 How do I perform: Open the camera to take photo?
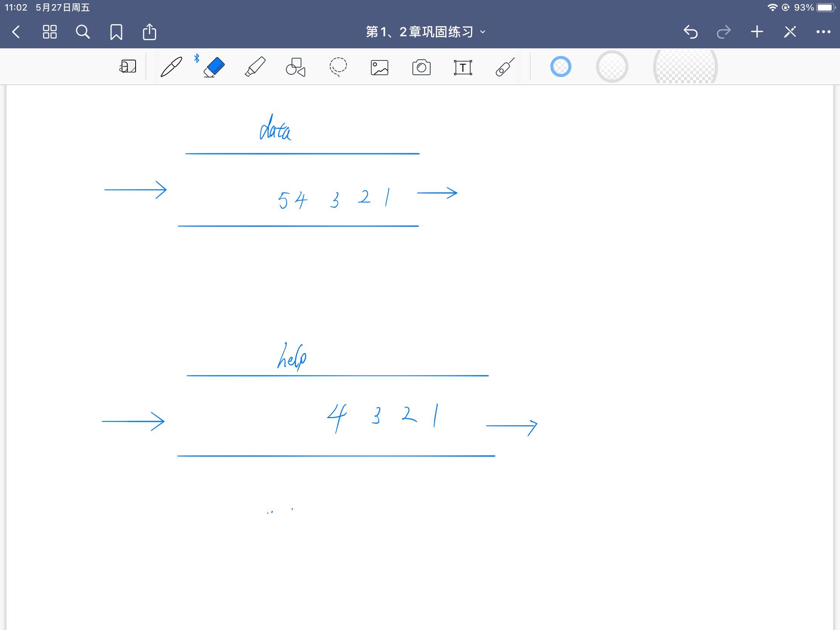pos(421,67)
